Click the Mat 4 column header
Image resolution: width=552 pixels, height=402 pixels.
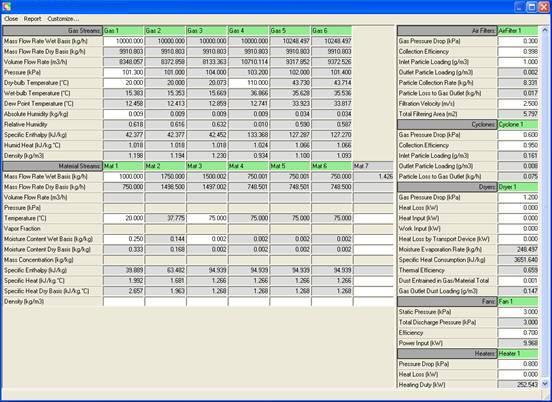click(x=249, y=166)
